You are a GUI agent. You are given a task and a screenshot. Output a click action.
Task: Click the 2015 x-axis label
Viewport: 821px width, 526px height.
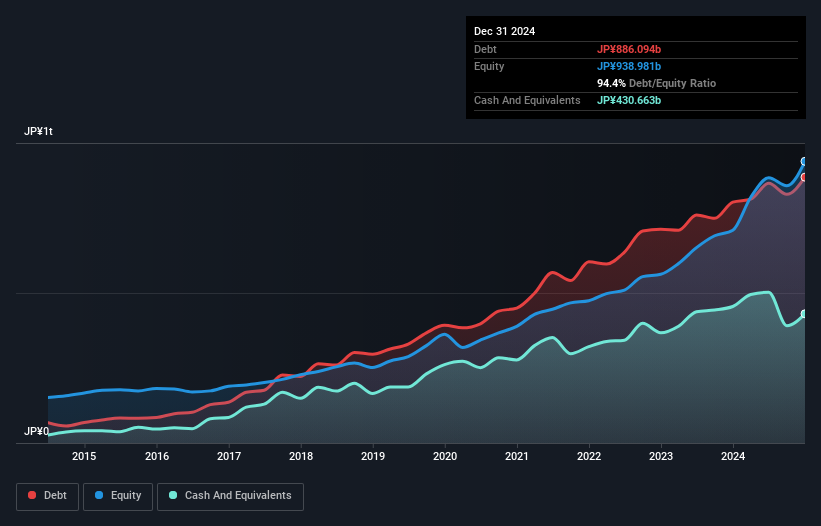pyautogui.click(x=84, y=456)
